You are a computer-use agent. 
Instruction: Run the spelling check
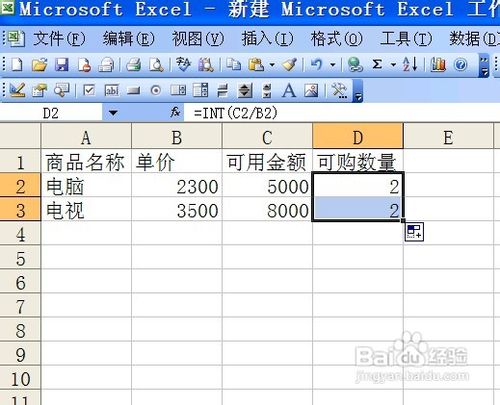pos(183,64)
